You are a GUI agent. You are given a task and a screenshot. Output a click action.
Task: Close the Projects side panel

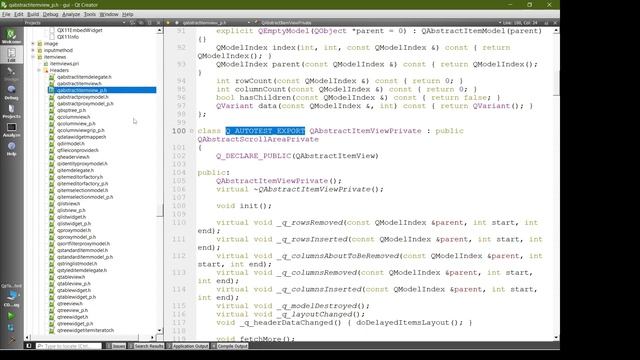pos(158,23)
